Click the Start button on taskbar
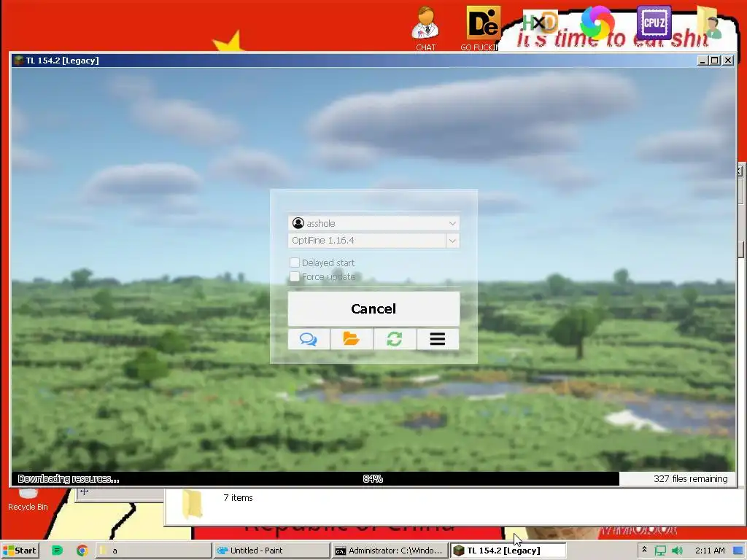The width and height of the screenshot is (747, 560). click(x=20, y=551)
